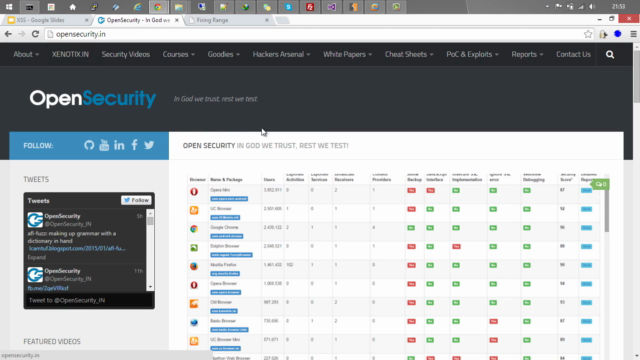Open the GitHub follow icon
The image size is (640, 360).
click(x=89, y=145)
